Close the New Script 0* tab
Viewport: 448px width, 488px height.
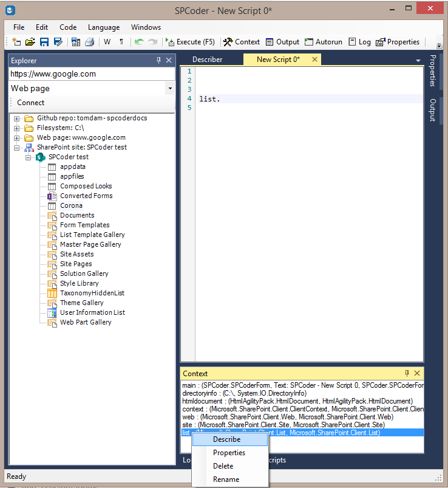314,60
